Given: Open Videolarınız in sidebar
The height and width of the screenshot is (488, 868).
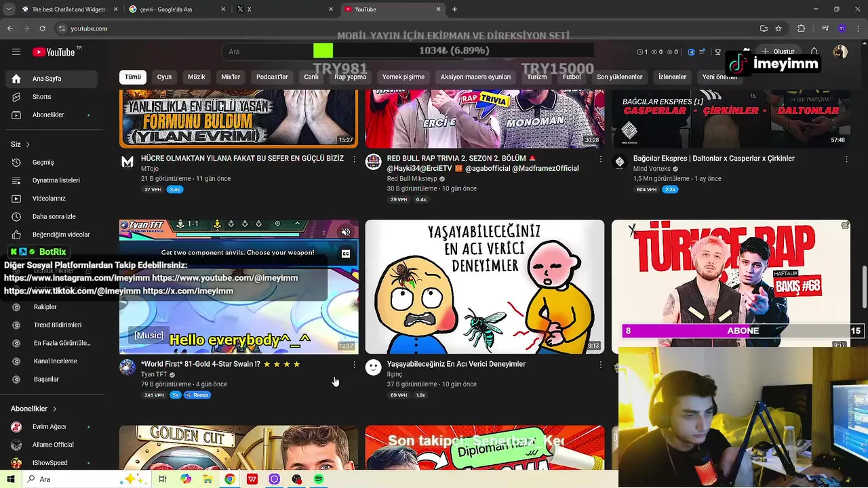Looking at the screenshot, I should click(52, 199).
